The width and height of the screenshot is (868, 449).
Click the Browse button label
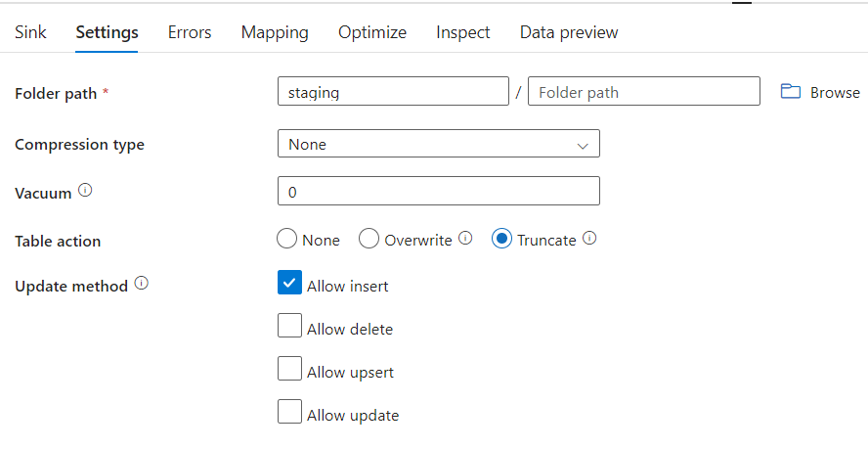(x=835, y=93)
